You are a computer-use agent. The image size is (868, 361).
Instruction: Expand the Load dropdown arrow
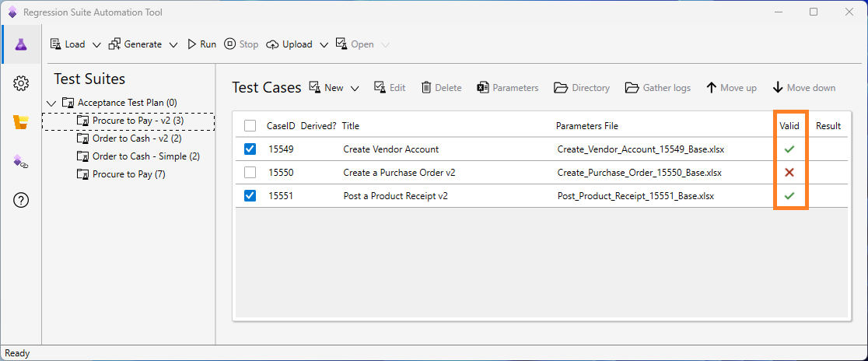tap(96, 45)
